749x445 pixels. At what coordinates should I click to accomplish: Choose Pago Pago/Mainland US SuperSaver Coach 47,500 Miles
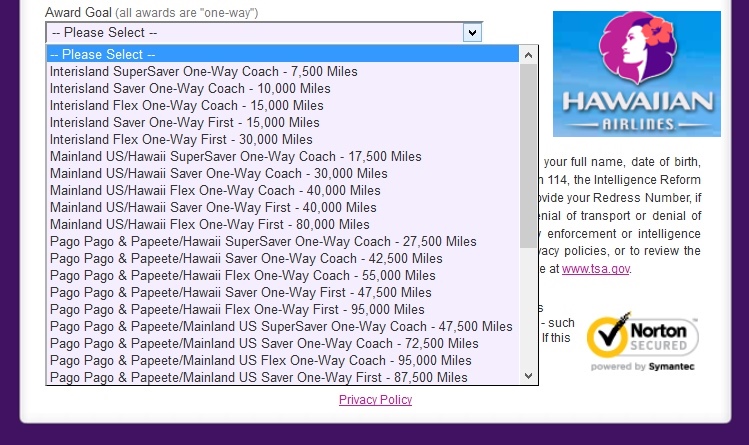283,327
